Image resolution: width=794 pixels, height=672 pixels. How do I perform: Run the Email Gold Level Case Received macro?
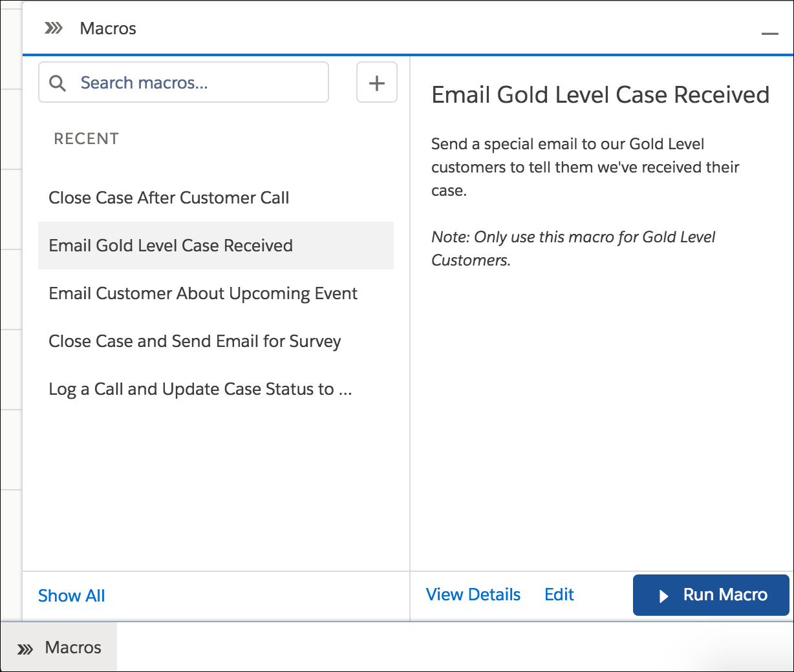[x=711, y=595]
